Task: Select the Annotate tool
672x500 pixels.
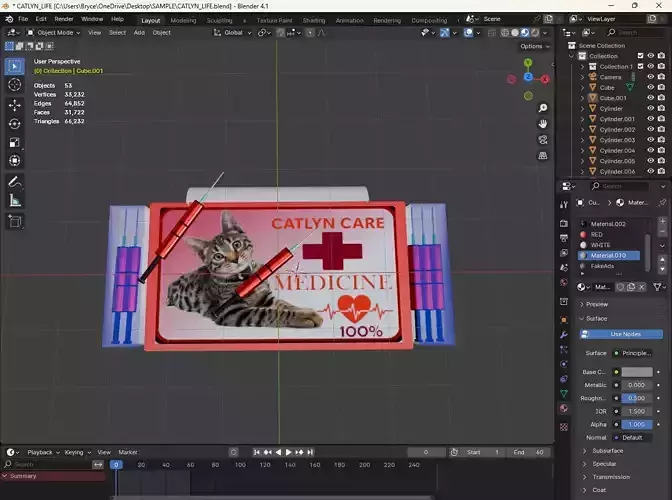Action: (15, 183)
